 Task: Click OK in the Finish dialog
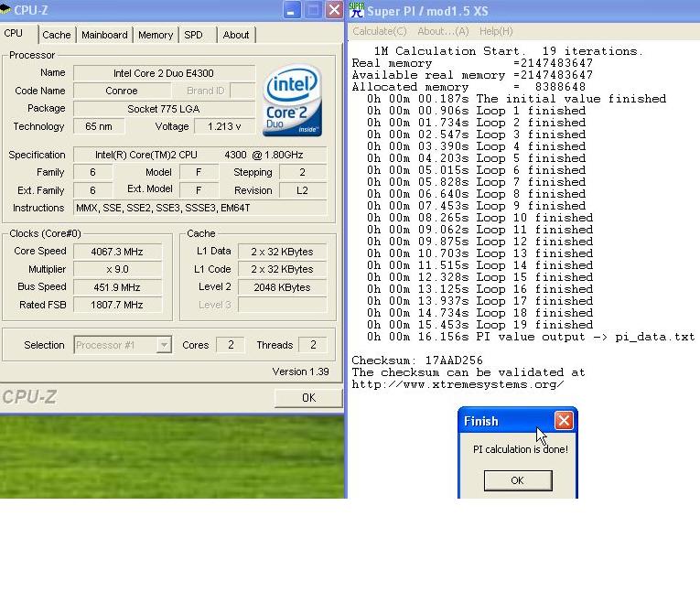click(x=518, y=480)
